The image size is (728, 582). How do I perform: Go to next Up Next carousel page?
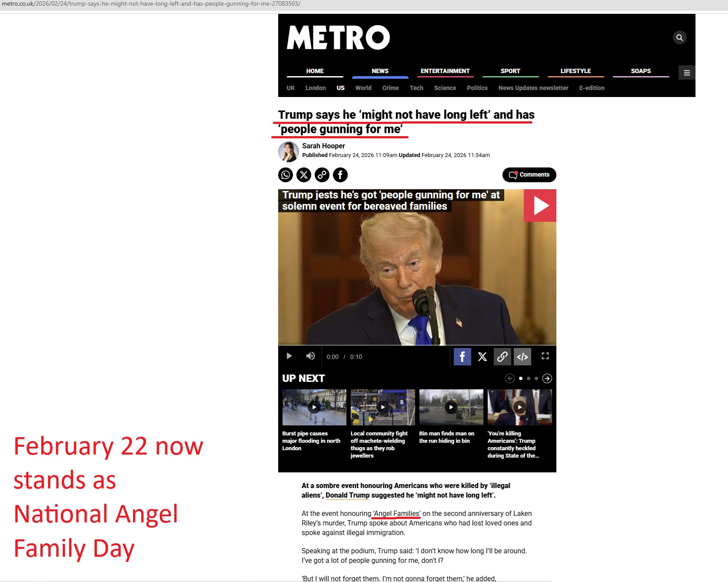[x=547, y=378]
